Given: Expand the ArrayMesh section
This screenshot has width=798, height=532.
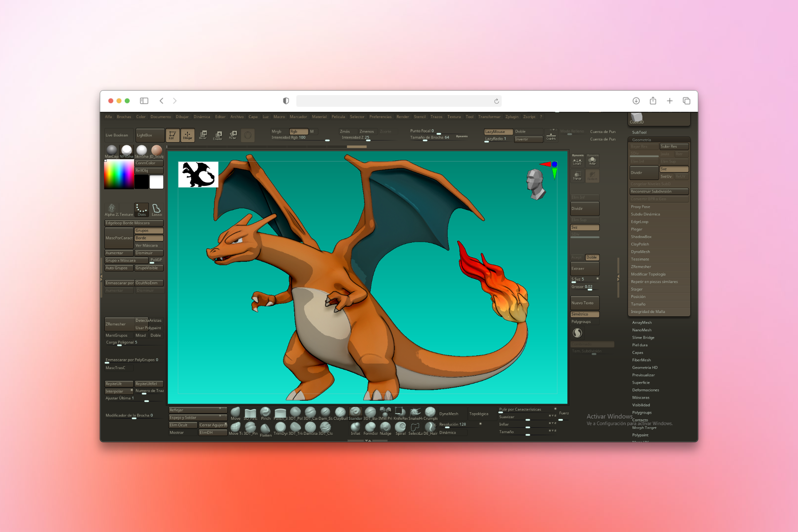Looking at the screenshot, I should [642, 322].
